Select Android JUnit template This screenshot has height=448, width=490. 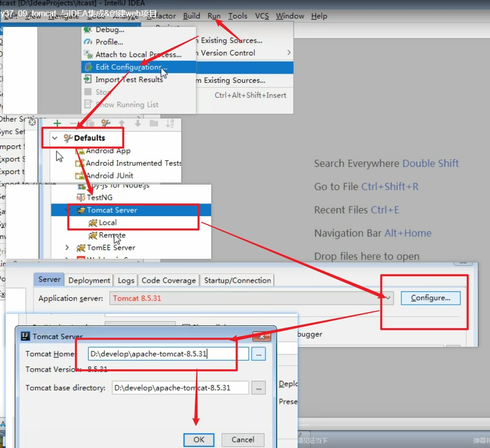110,175
